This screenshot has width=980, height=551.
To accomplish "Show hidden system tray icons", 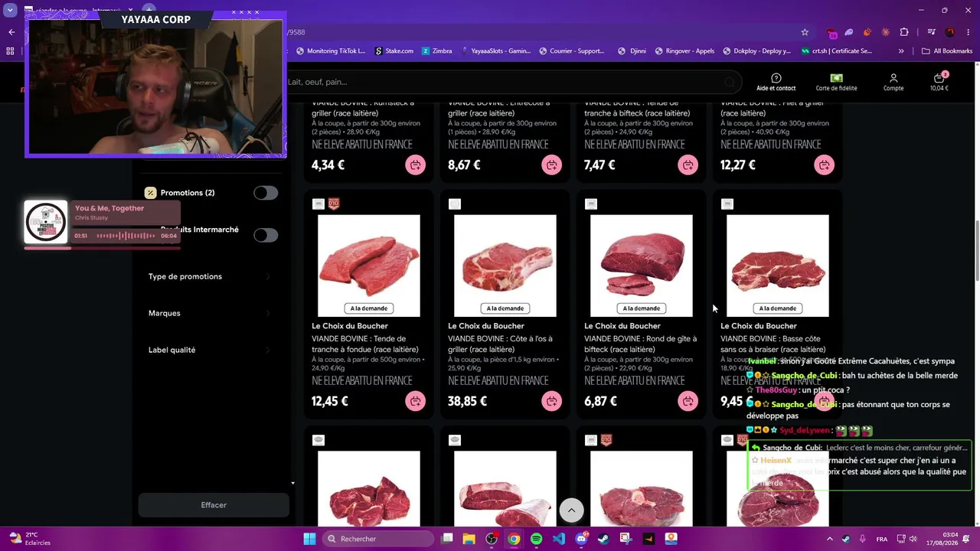I will click(830, 539).
